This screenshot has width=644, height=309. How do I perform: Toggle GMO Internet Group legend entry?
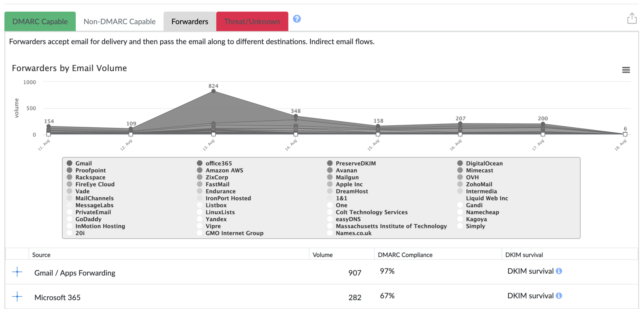[230, 233]
